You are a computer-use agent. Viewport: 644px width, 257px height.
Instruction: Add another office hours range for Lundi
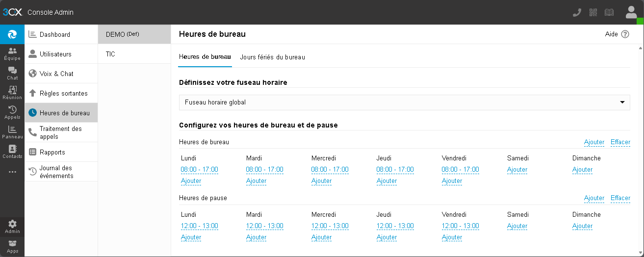click(x=191, y=181)
